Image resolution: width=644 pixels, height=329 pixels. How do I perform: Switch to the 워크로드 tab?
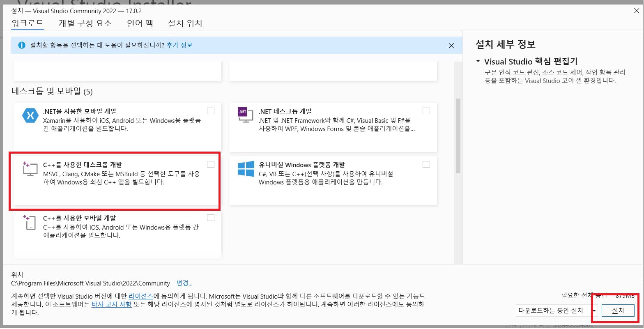[x=28, y=23]
